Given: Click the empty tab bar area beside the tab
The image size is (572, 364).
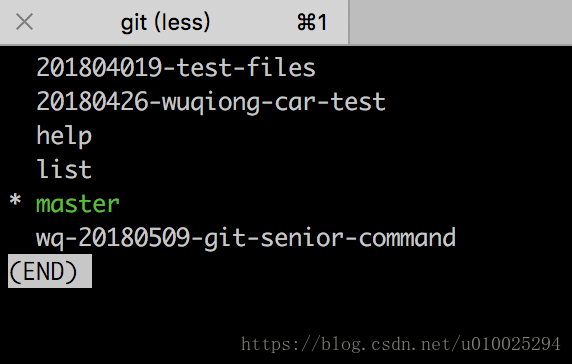Looking at the screenshot, I should [x=461, y=22].
